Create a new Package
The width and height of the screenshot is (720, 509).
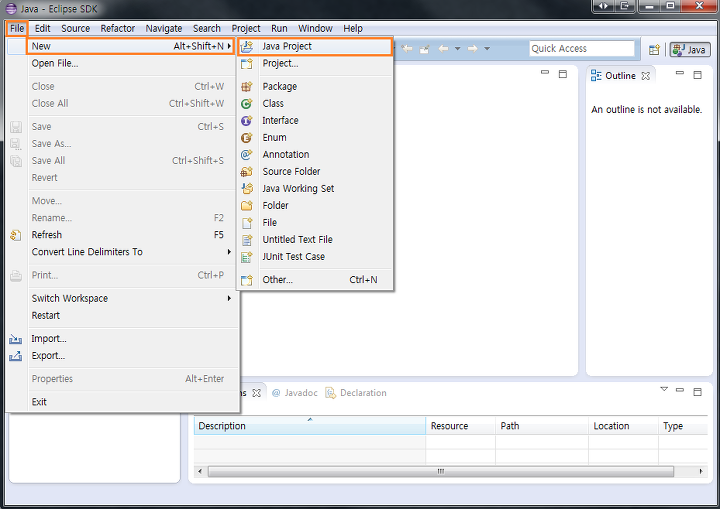(315, 86)
